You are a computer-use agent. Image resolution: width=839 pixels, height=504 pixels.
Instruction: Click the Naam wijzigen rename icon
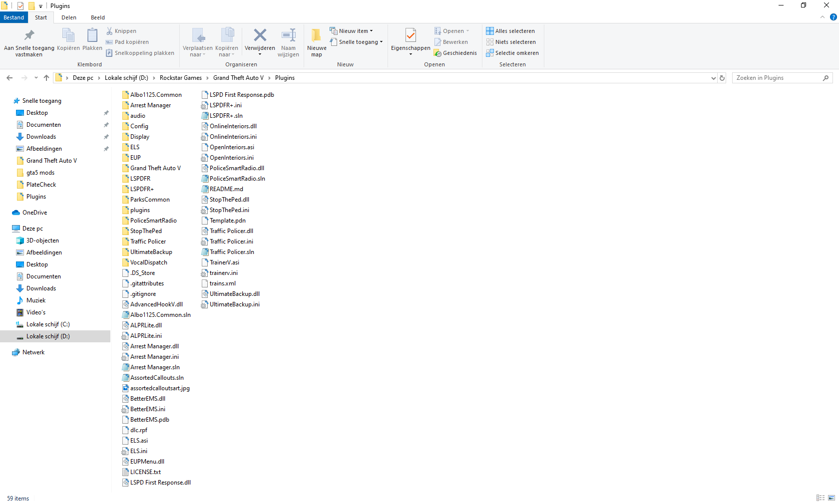tap(288, 36)
